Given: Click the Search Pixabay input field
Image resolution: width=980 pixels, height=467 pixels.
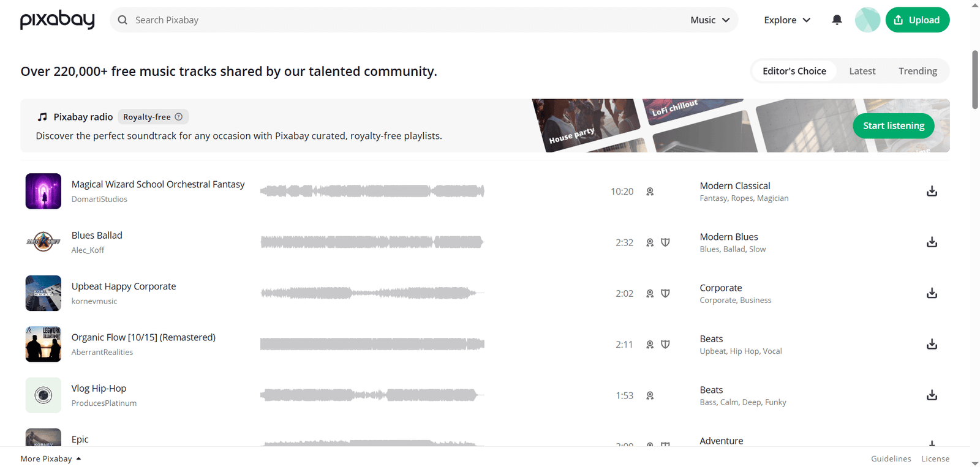Looking at the screenshot, I should point(404,20).
